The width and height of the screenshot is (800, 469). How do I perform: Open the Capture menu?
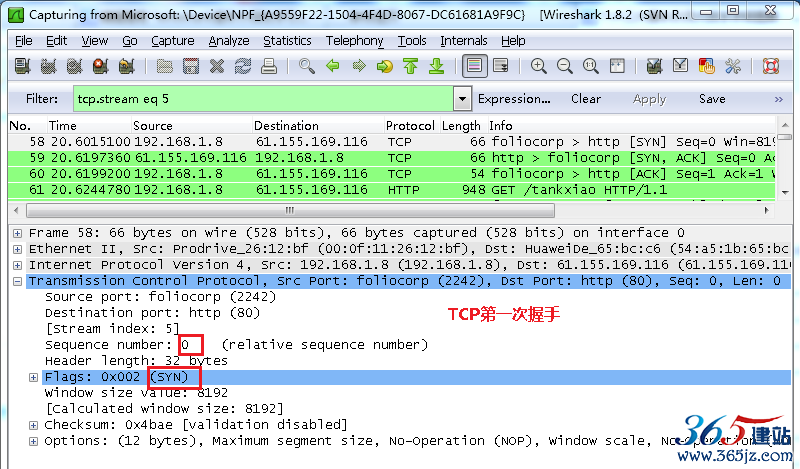click(x=172, y=41)
